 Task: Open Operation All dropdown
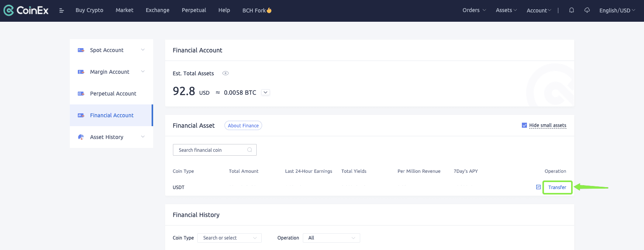click(331, 238)
